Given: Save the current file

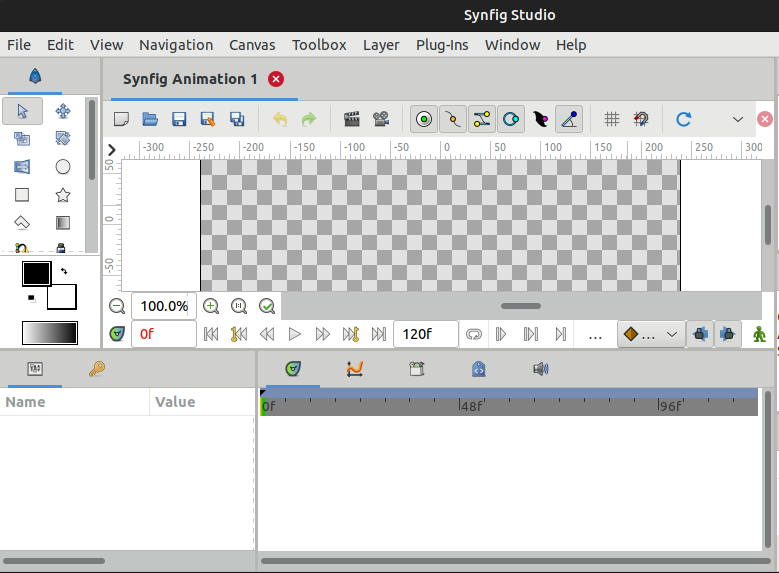Looking at the screenshot, I should 179,119.
